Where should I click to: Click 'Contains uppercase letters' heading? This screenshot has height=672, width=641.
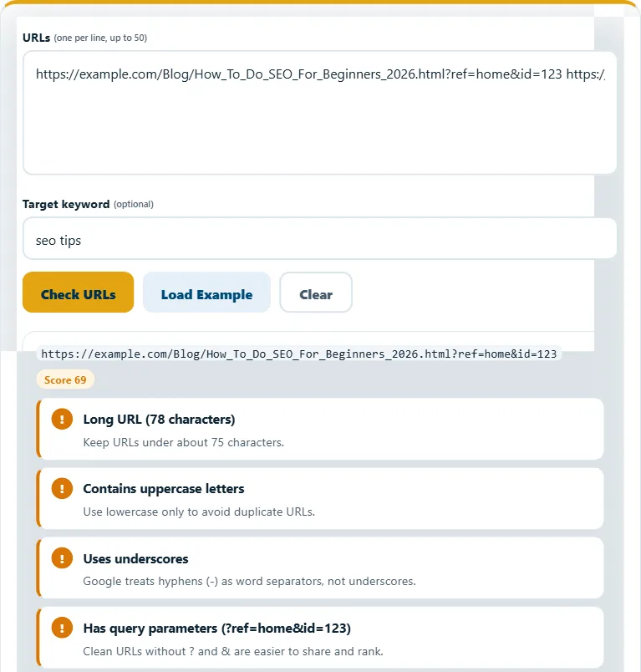pos(164,489)
